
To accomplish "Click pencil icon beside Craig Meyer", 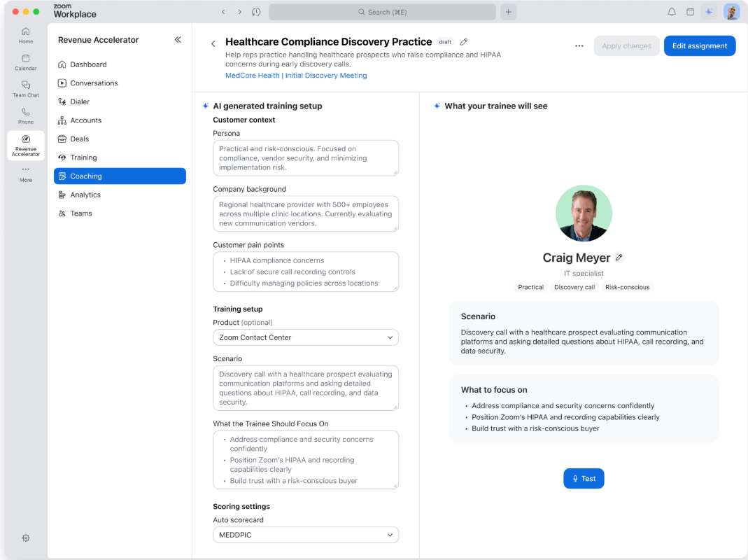I will click(619, 258).
